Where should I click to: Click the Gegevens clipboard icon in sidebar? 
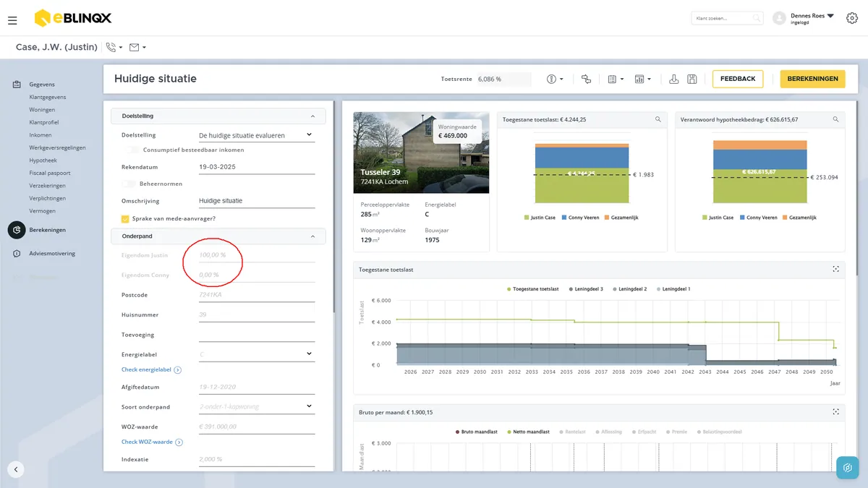coord(17,85)
